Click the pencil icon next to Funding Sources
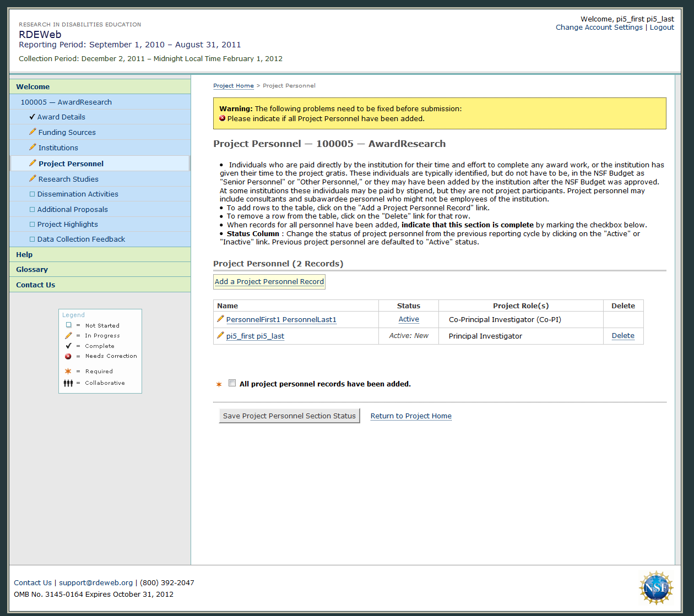Image resolution: width=694 pixels, height=616 pixels. click(32, 132)
